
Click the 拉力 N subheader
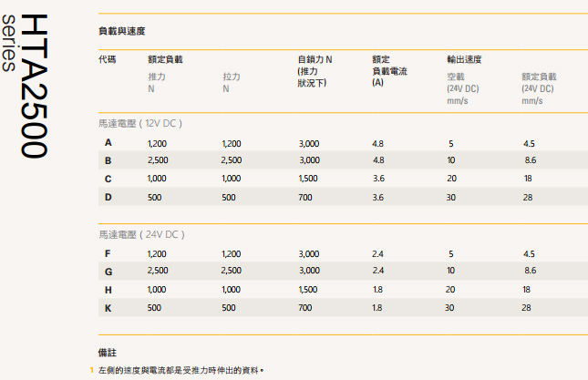coord(232,82)
